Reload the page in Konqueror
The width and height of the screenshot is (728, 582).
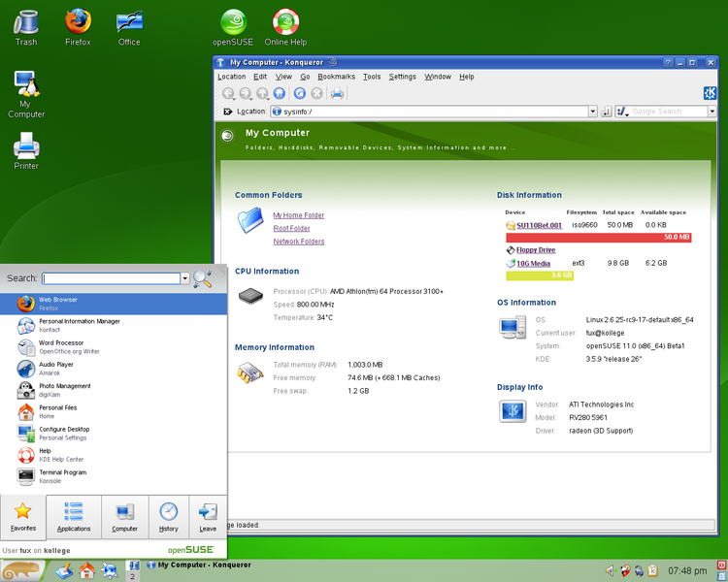(300, 93)
